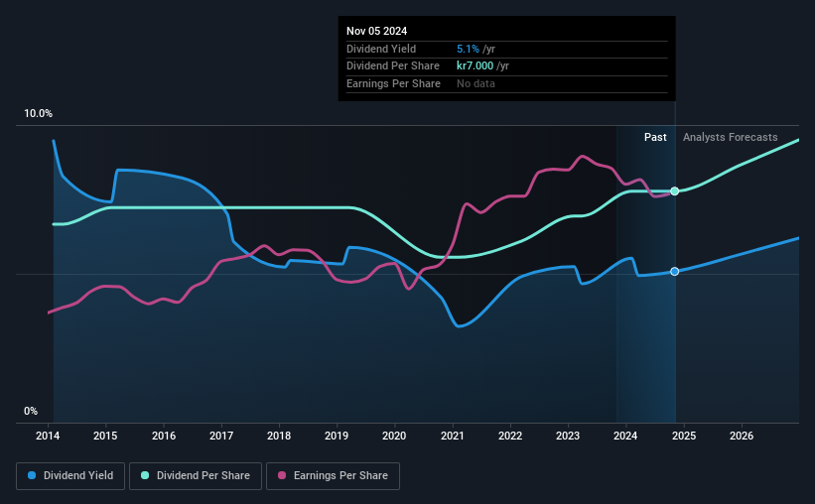The width and height of the screenshot is (815, 504).
Task: Click the tooltip's Dividend Yield row label
Action: tap(381, 49)
